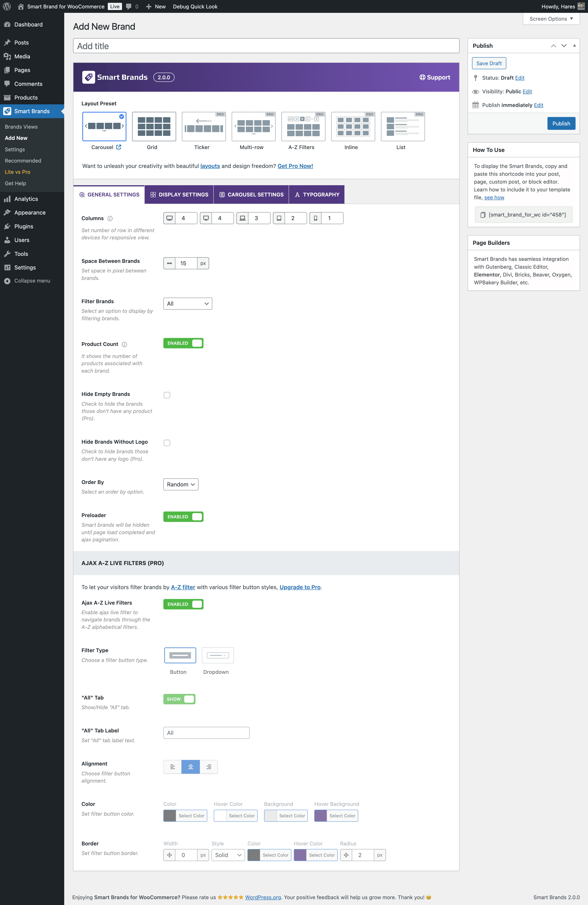Select the Grid layout preset
588x905 pixels.
tap(154, 127)
